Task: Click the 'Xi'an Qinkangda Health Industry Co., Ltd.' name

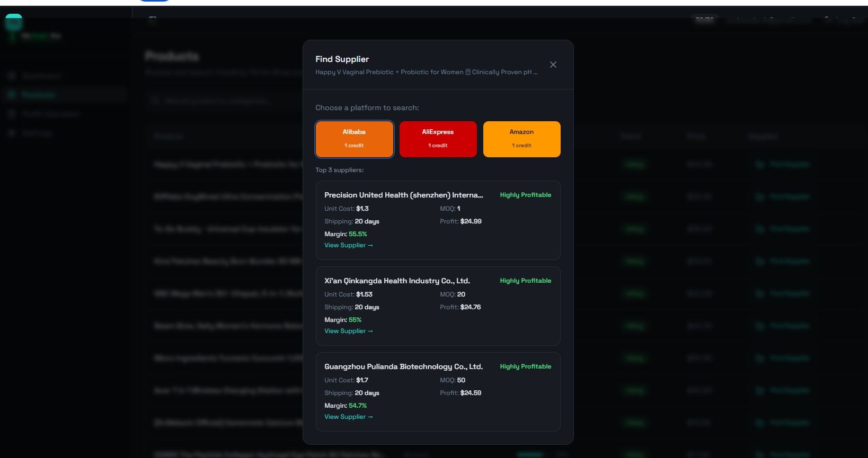Action: pyautogui.click(x=397, y=281)
